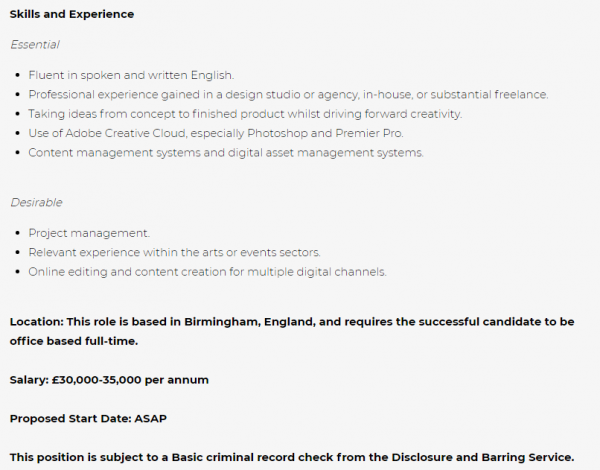Click the 'Proposed Start Date: ASAP' line
The width and height of the screenshot is (600, 470).
click(88, 419)
